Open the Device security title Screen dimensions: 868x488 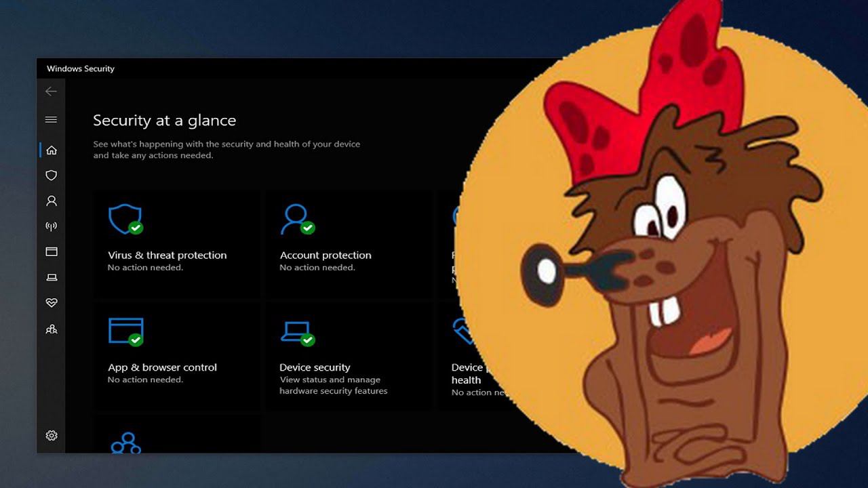(315, 367)
